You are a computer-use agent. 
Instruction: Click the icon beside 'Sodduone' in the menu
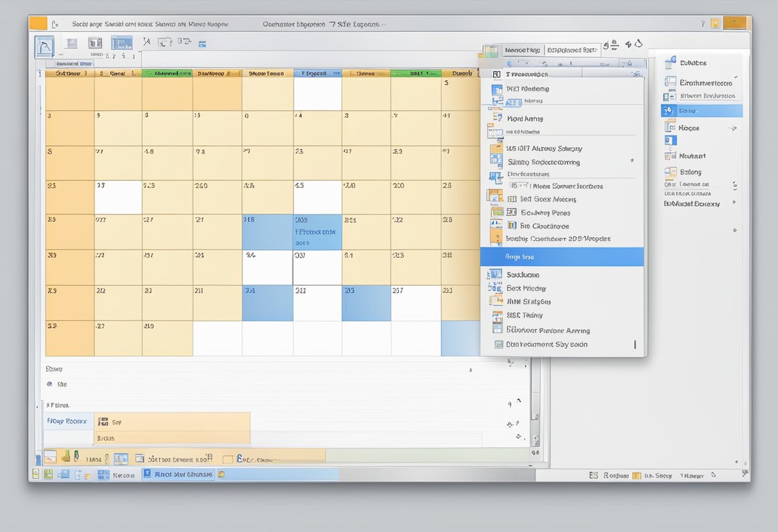(495, 274)
